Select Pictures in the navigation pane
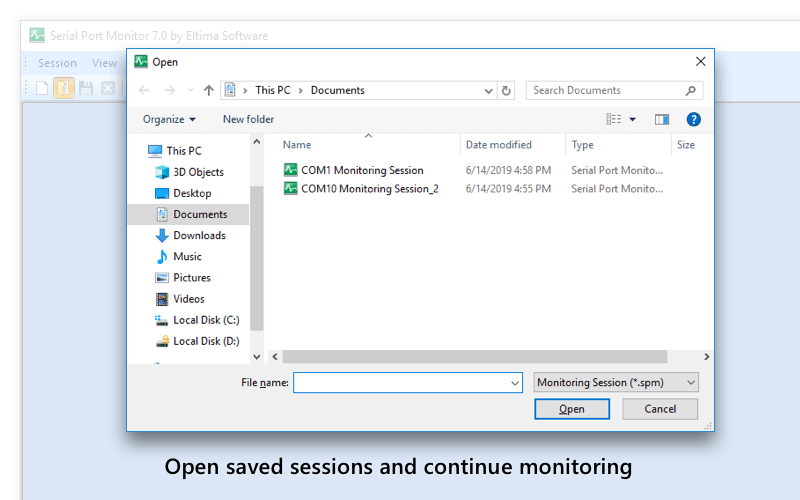The width and height of the screenshot is (800, 500). 183,278
